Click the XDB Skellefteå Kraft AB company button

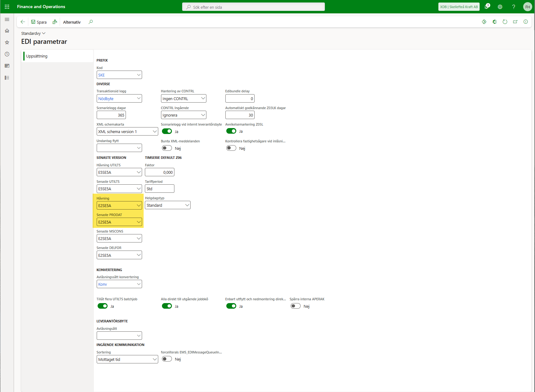point(459,7)
